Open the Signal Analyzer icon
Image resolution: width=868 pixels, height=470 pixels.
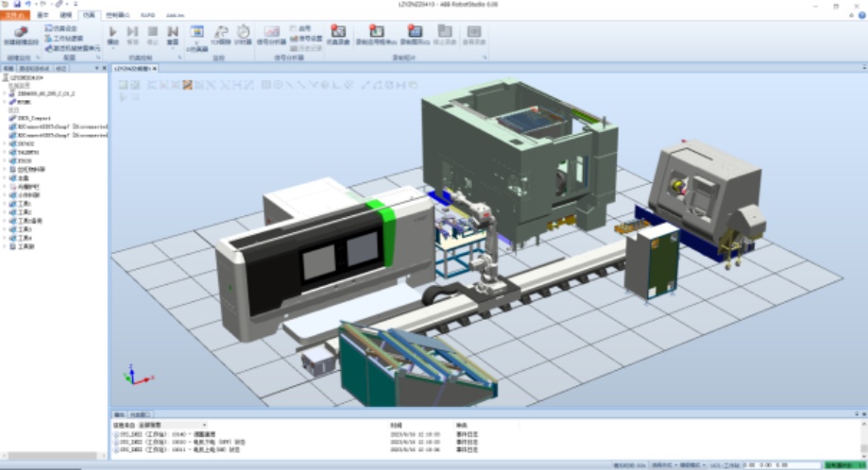pos(271,35)
